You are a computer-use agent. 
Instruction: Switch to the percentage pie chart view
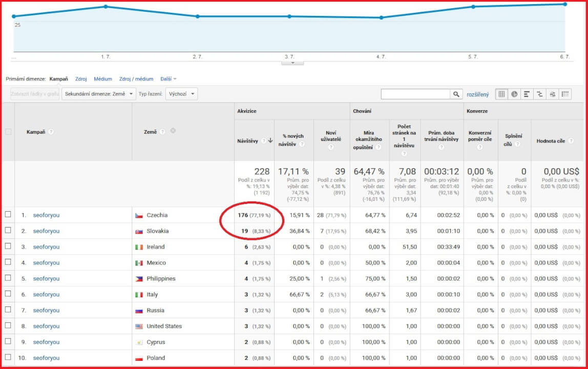pyautogui.click(x=515, y=94)
